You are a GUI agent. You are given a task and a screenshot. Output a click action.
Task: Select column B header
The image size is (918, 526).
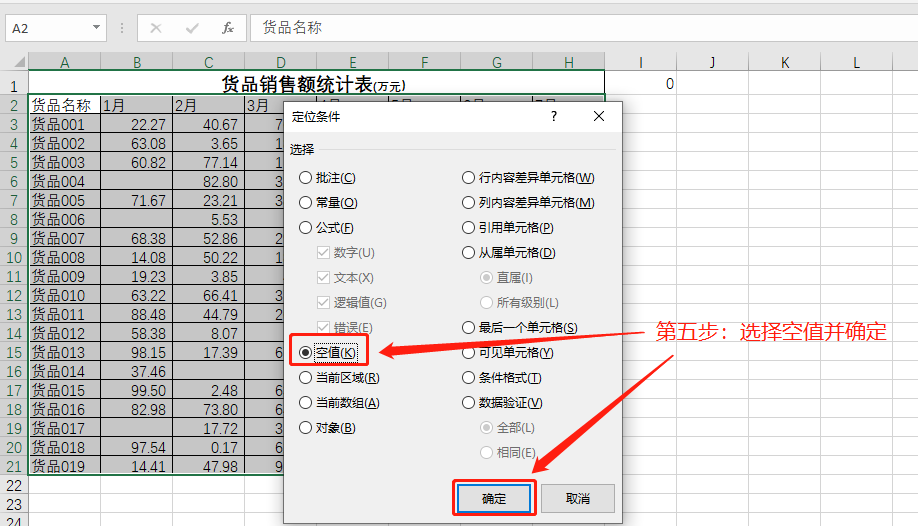136,62
